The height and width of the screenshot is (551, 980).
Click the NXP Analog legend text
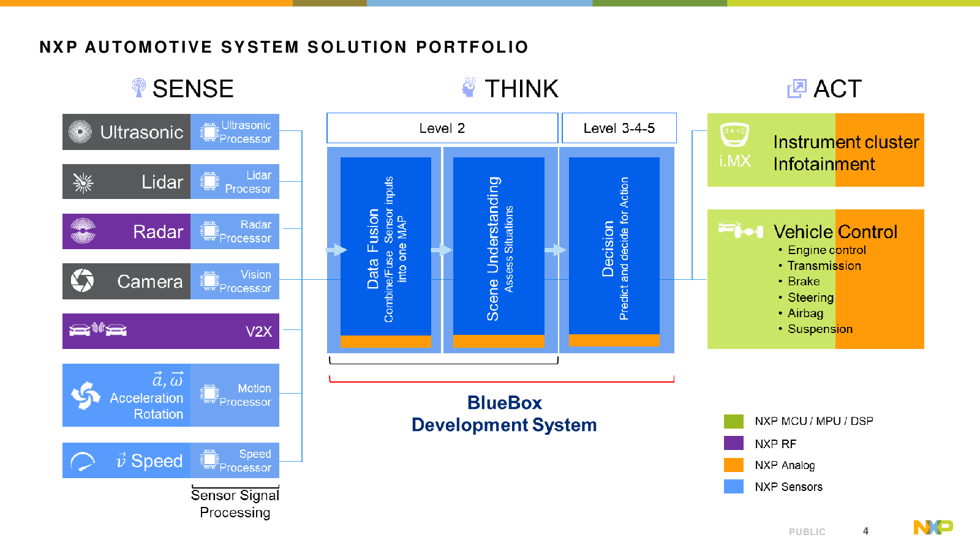[785, 465]
